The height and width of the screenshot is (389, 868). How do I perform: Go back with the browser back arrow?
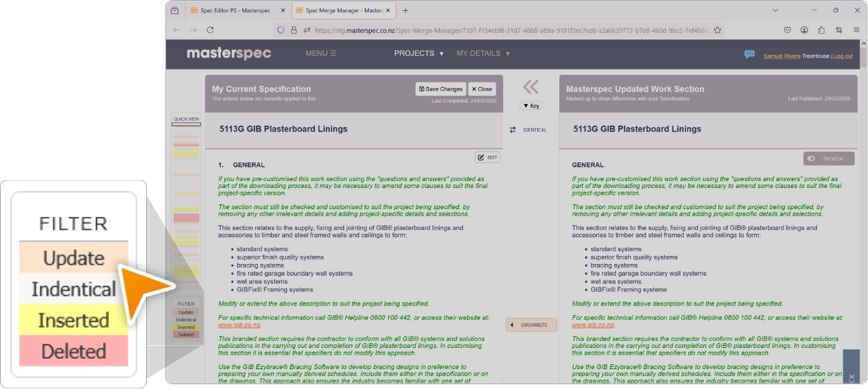[176, 30]
